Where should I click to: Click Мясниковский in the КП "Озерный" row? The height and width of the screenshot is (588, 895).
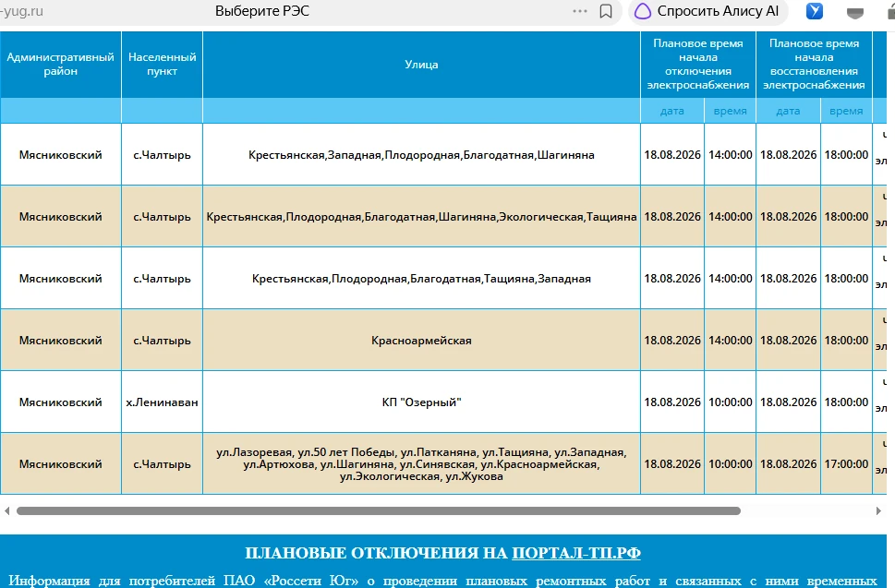61,402
